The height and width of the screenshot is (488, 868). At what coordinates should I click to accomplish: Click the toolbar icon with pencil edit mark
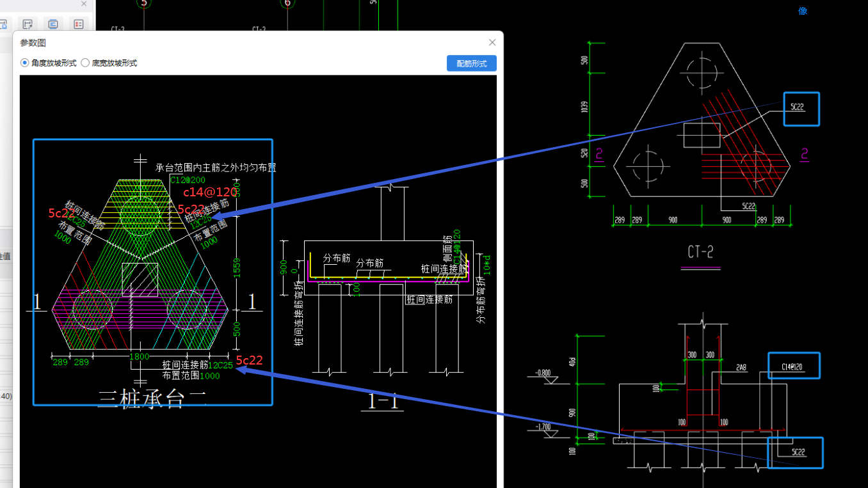27,24
